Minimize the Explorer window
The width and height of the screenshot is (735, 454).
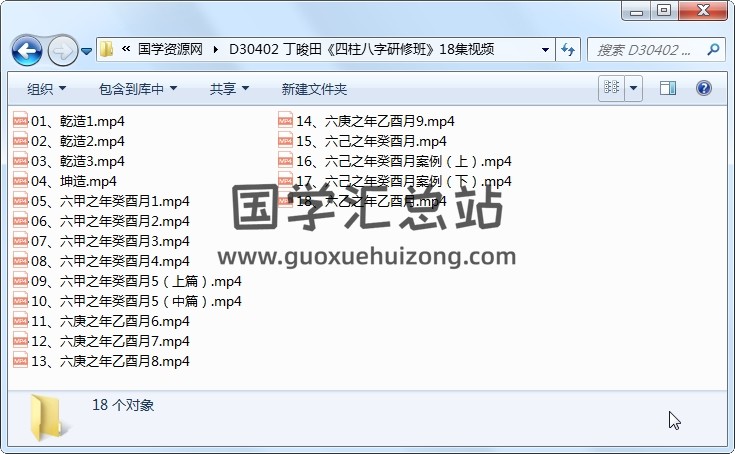click(636, 11)
